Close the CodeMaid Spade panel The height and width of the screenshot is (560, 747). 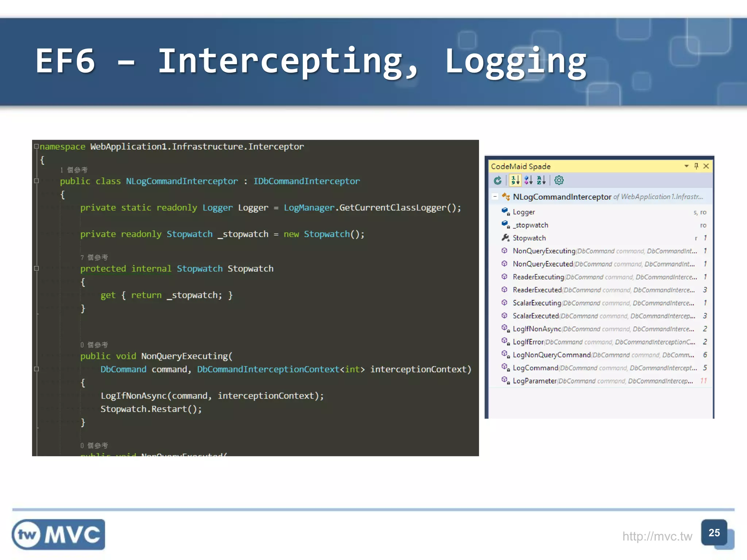click(706, 166)
